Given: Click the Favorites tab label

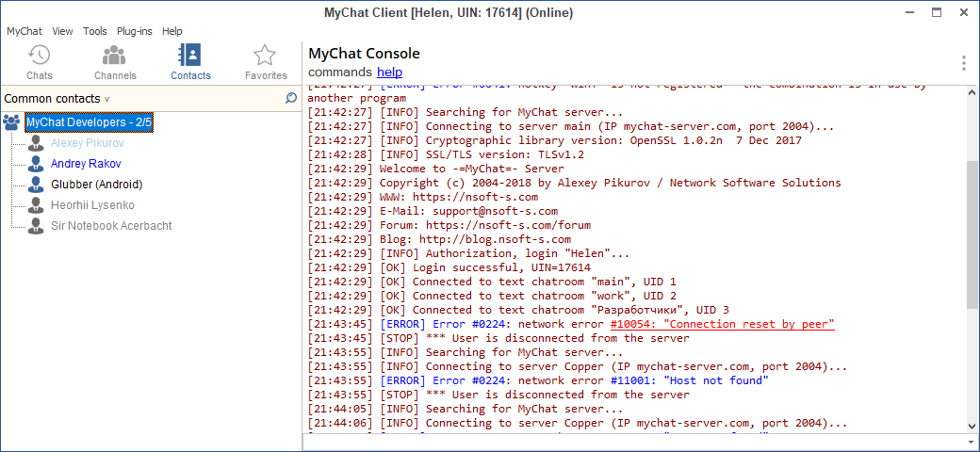Looking at the screenshot, I should click(266, 75).
